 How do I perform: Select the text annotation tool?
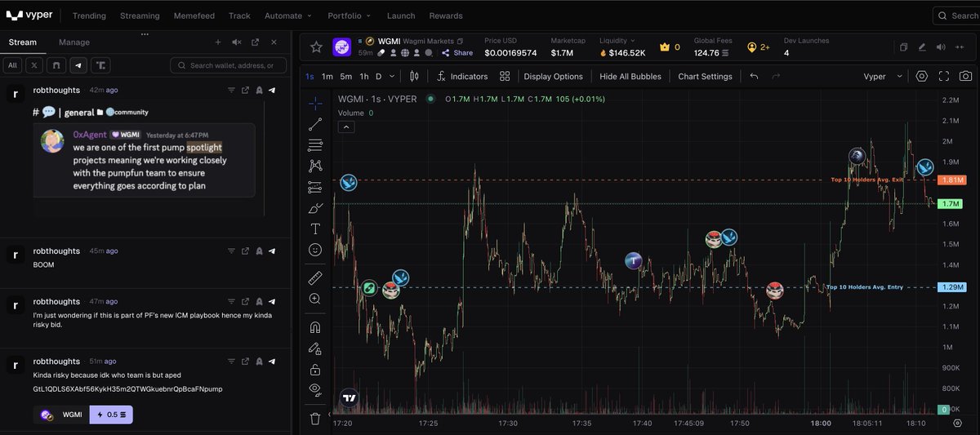tap(315, 229)
